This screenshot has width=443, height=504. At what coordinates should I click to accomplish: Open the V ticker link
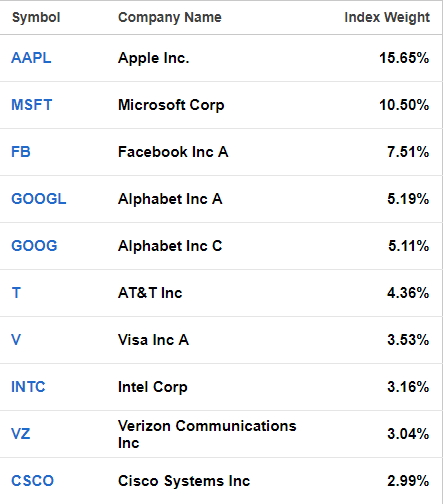(x=16, y=340)
